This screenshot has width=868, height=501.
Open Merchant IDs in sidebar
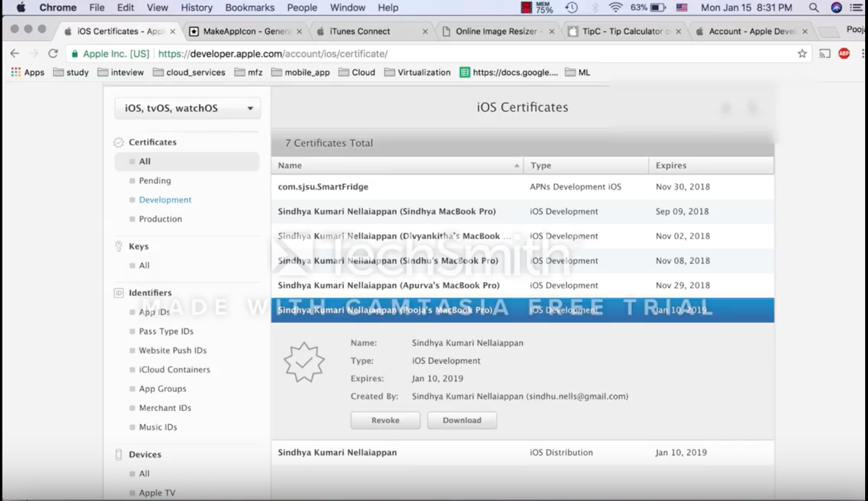[x=165, y=408]
